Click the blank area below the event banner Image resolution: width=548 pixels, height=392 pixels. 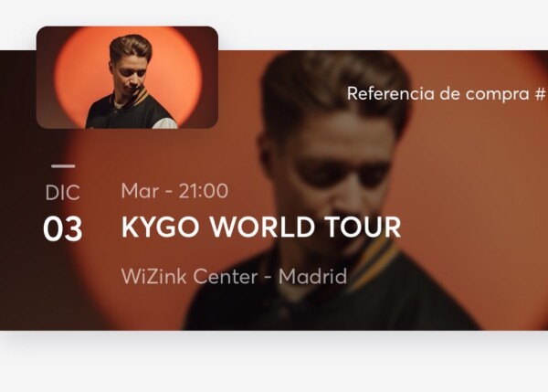[x=274, y=362]
